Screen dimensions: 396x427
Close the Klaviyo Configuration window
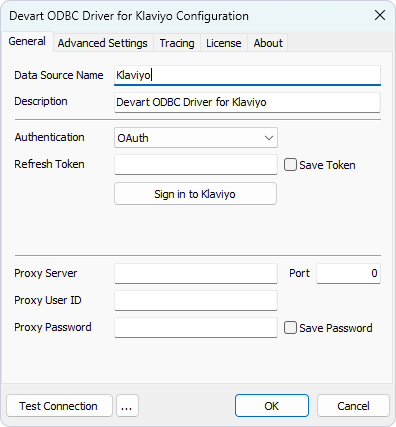point(380,15)
